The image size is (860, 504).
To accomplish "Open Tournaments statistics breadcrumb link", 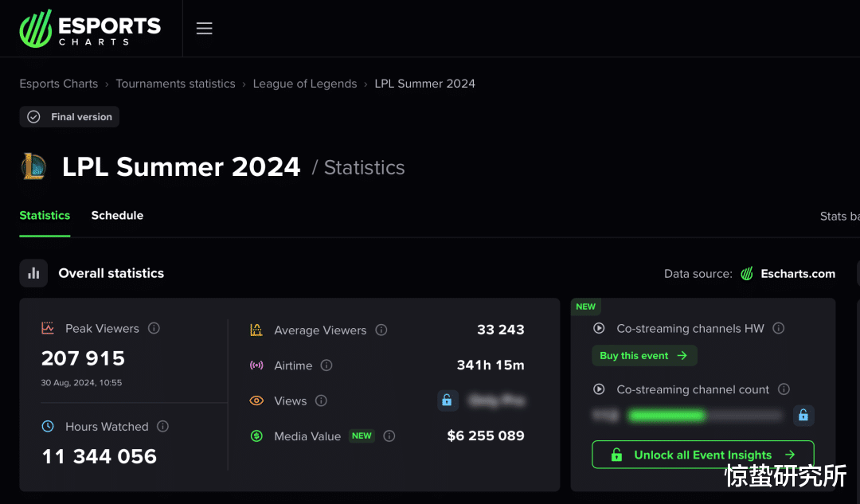I will click(x=175, y=84).
